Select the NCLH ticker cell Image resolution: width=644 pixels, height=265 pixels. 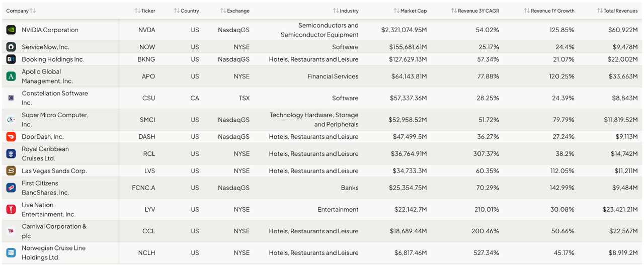pyautogui.click(x=147, y=253)
